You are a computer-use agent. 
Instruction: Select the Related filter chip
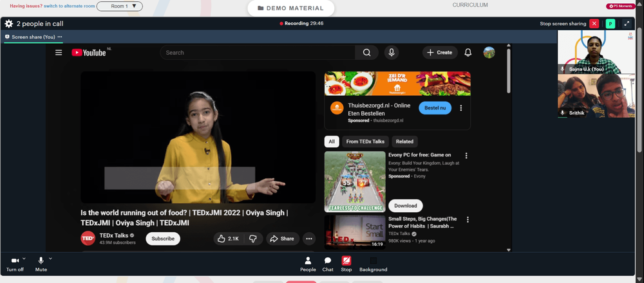tap(404, 141)
